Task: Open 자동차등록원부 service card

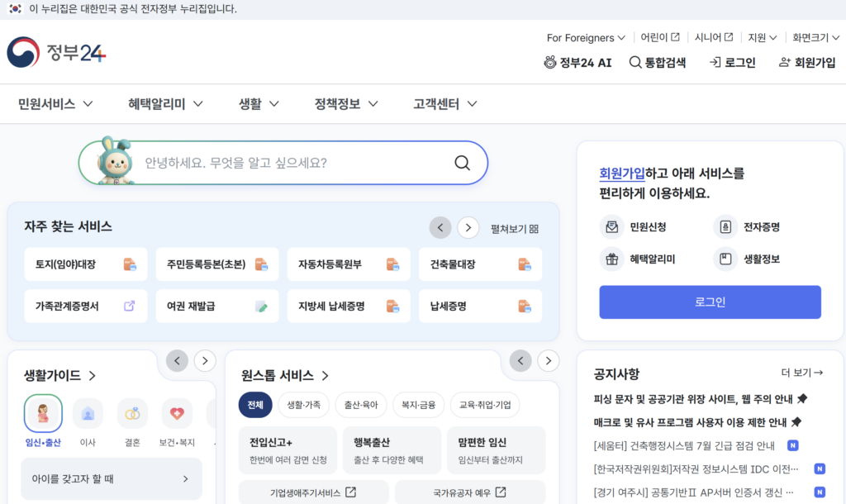Action: 349,264
